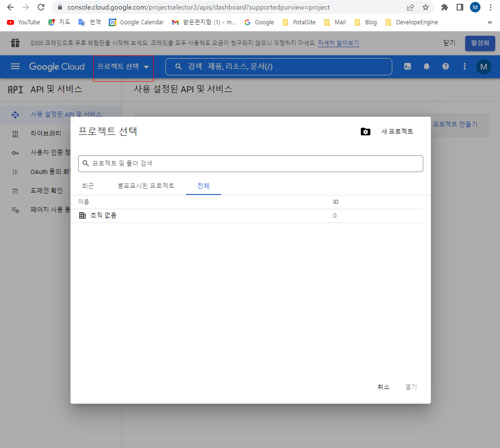This screenshot has width=500, height=448.
Task: Switch to the 별표표시된 프로젝트 tab
Action: 146,186
